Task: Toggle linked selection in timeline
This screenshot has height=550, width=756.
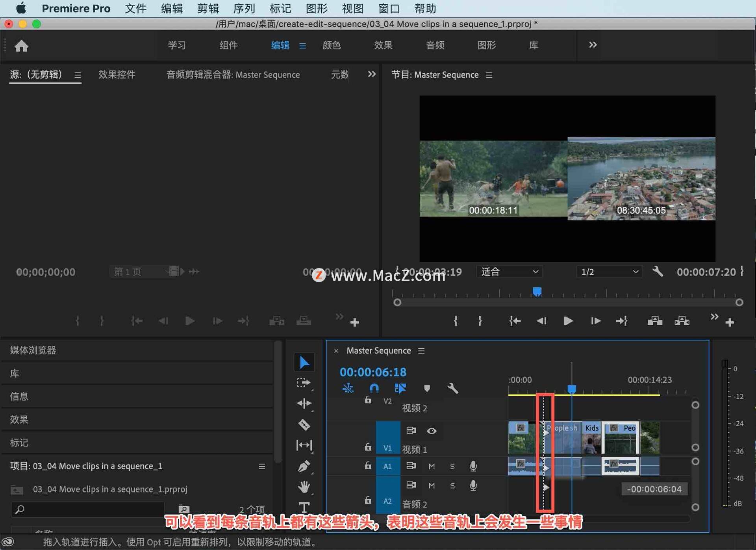Action: pyautogui.click(x=400, y=389)
